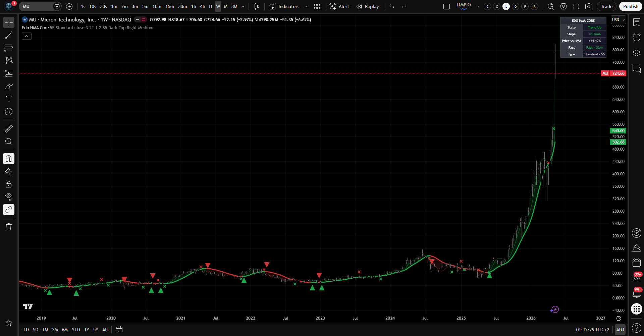Click the Trade button
The width and height of the screenshot is (644, 336).
point(606,6)
